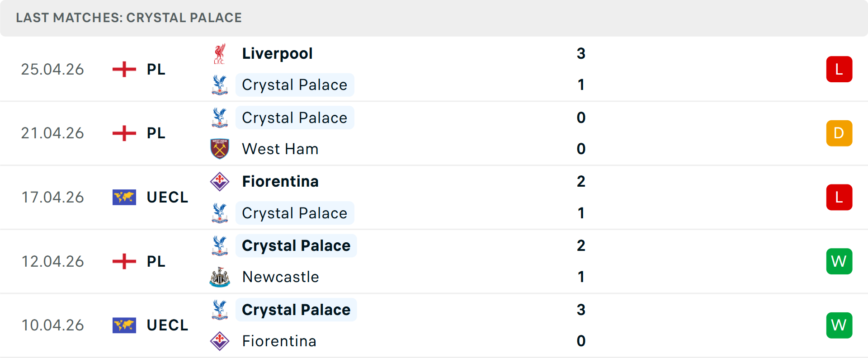
Task: Click the Newcastle United crest
Action: pyautogui.click(x=220, y=277)
